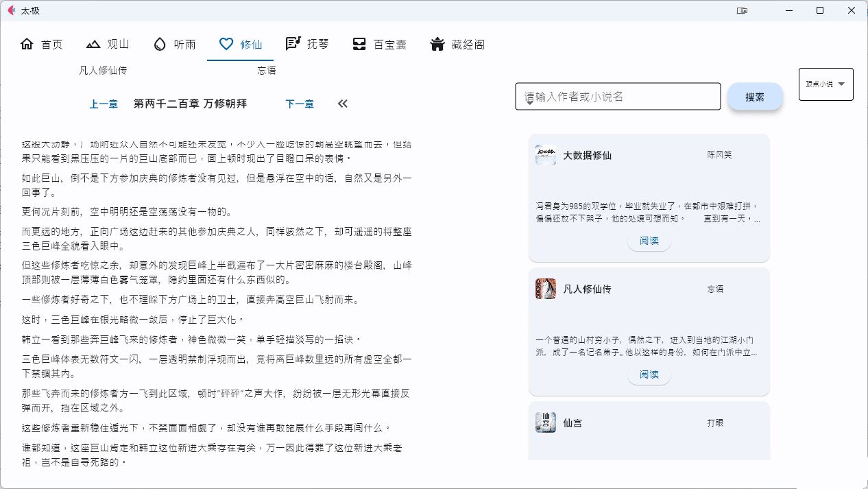Click the home icon for 首页
Screen dimensions: 868x489
coord(27,44)
